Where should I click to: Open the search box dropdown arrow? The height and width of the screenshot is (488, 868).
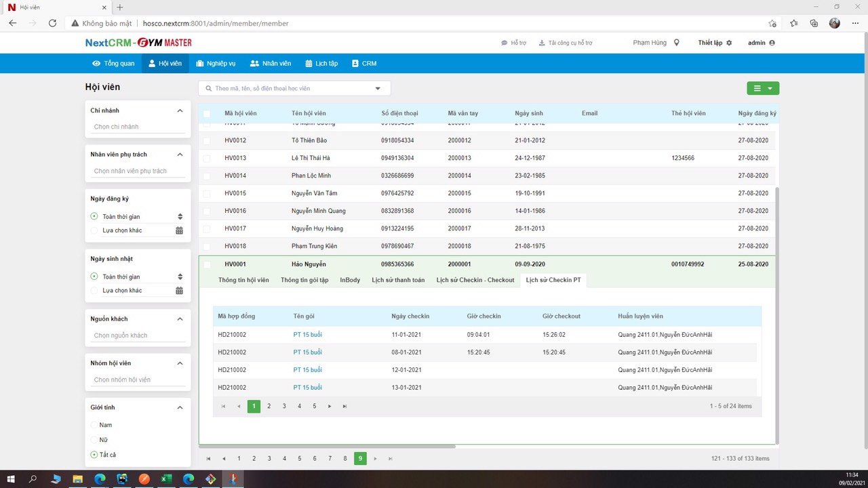[378, 89]
